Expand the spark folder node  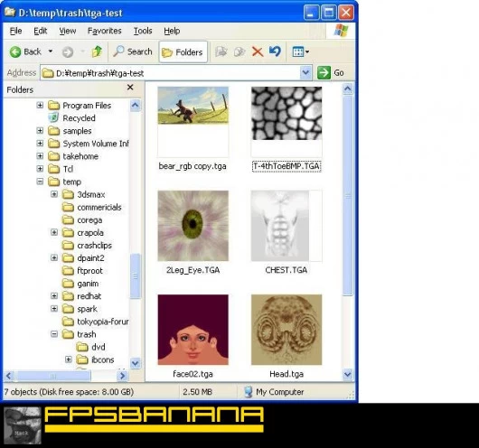[54, 309]
